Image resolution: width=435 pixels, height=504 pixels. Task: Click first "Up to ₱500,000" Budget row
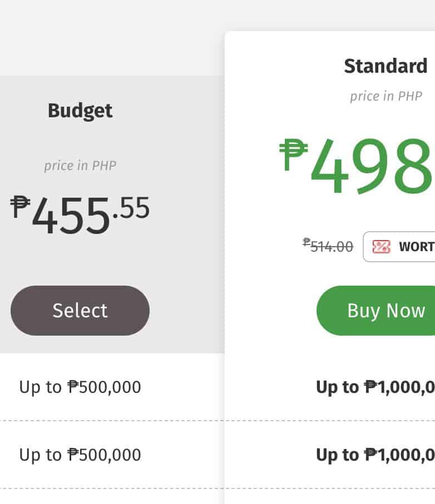coord(80,387)
